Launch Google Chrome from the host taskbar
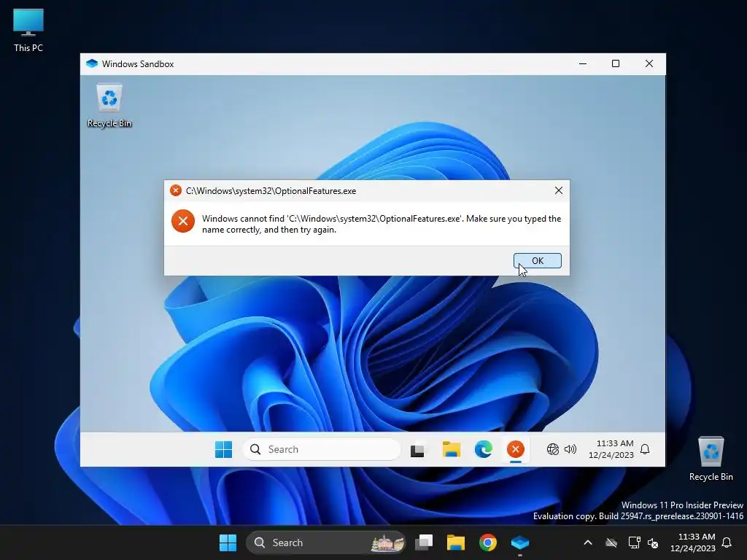 (488, 542)
